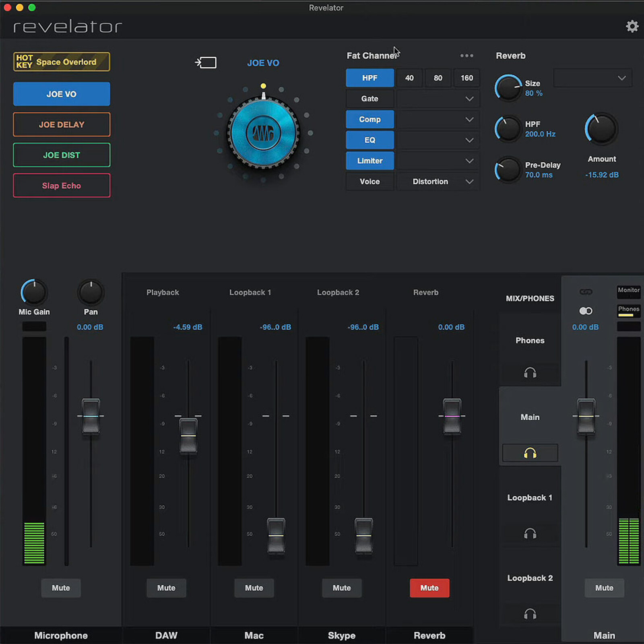Click the Hot Key Space Overlord preset

(x=62, y=62)
